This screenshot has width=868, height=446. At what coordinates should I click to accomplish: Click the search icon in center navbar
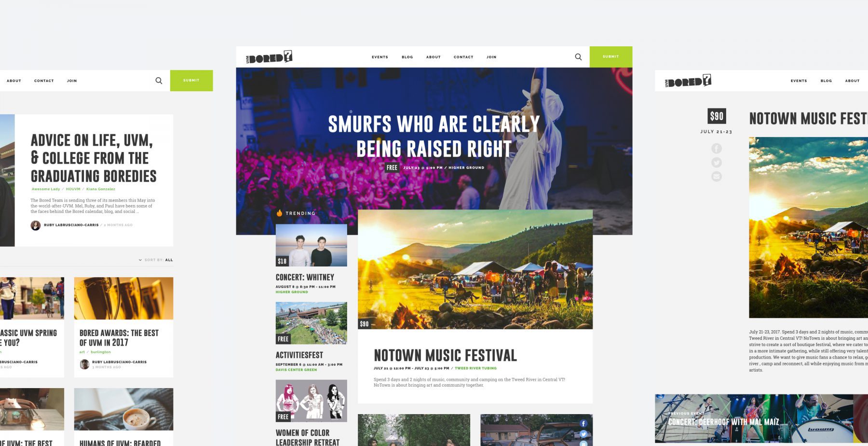tap(578, 57)
